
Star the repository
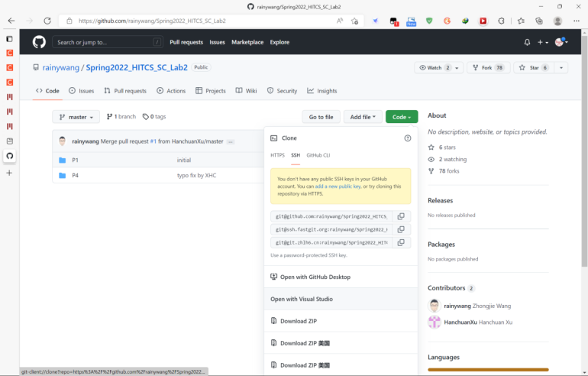[x=534, y=67]
